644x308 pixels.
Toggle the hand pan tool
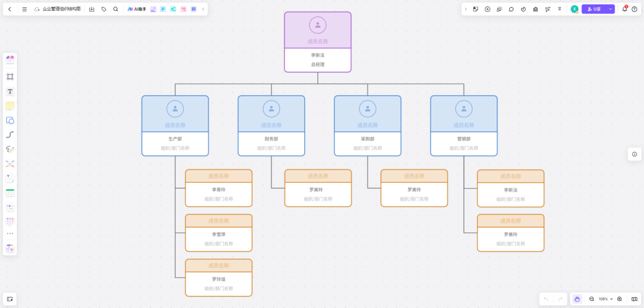click(x=577, y=299)
